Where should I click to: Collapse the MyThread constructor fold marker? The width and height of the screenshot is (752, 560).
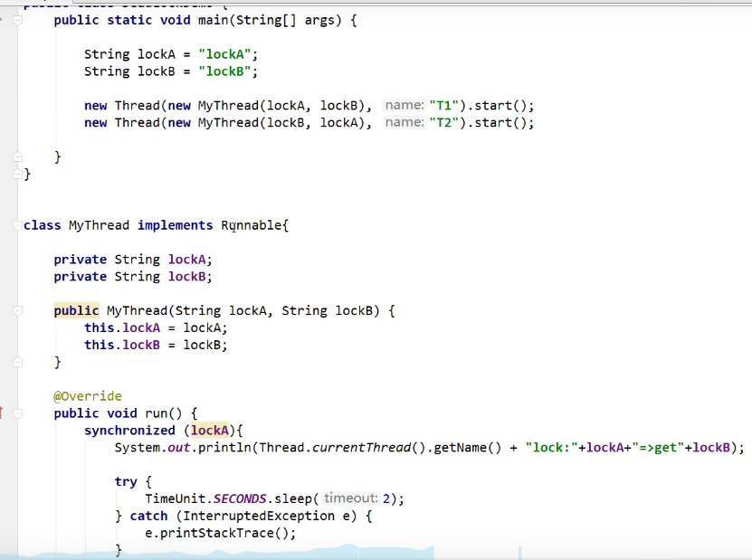17,310
